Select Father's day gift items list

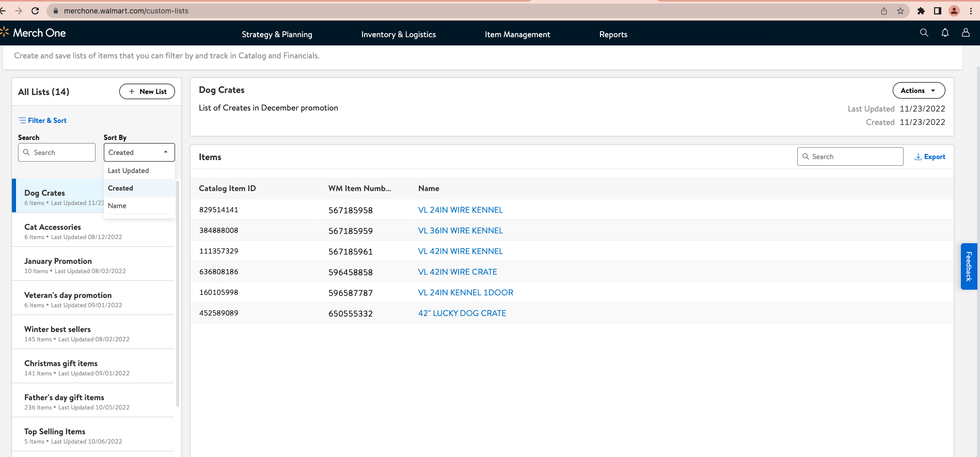(x=93, y=400)
